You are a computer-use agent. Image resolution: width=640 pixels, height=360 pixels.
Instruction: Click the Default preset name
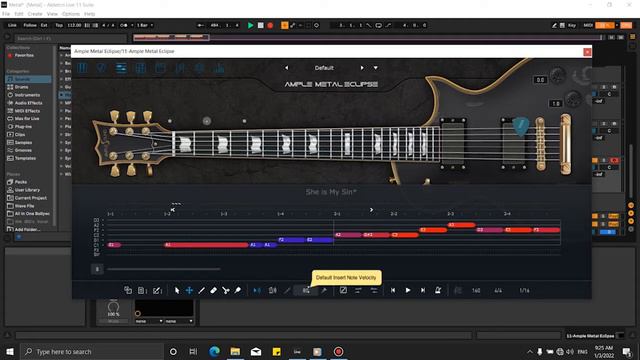(x=324, y=68)
